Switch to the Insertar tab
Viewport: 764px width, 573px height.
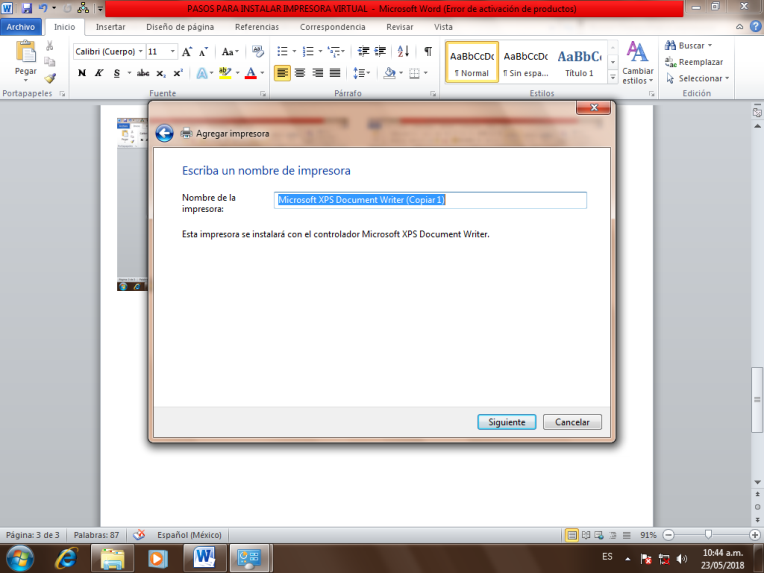tap(110, 27)
